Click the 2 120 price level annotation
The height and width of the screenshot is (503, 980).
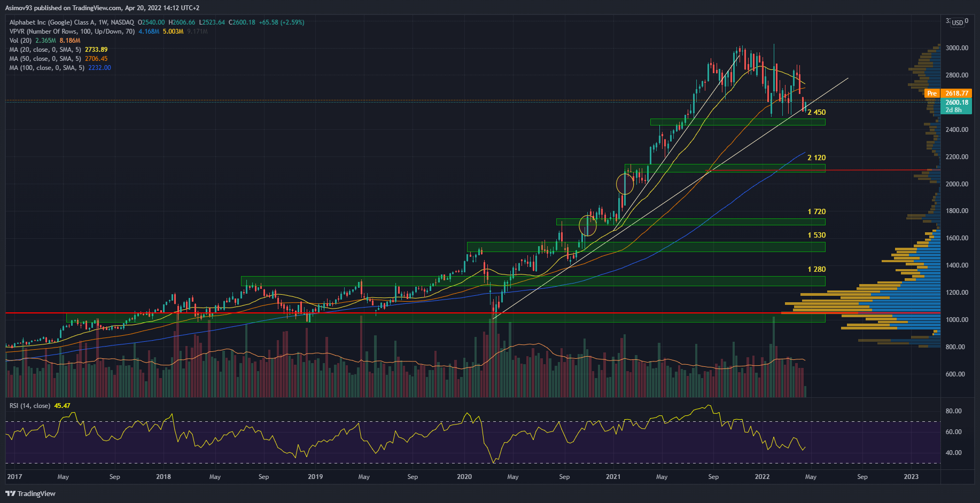(816, 158)
